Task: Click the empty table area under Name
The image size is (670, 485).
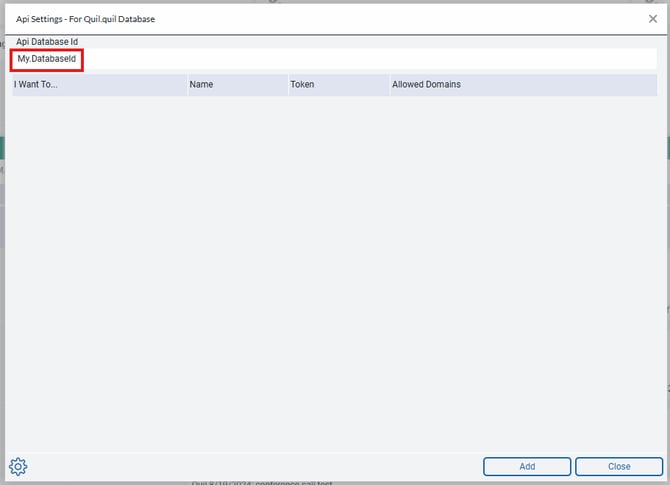Action: click(236, 250)
